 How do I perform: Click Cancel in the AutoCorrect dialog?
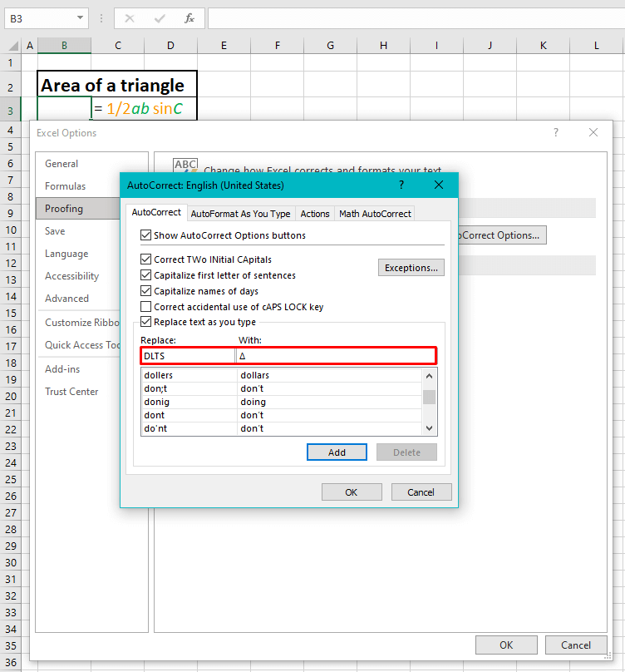coord(421,492)
